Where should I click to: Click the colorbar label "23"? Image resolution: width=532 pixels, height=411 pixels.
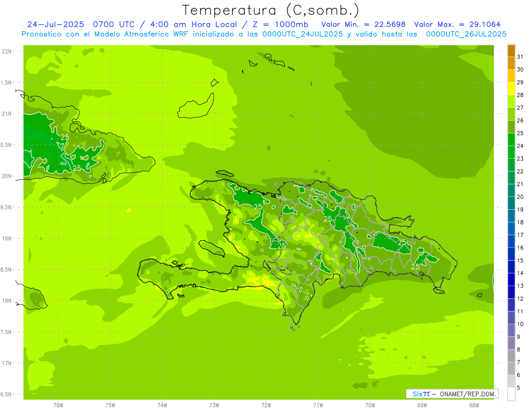click(520, 159)
